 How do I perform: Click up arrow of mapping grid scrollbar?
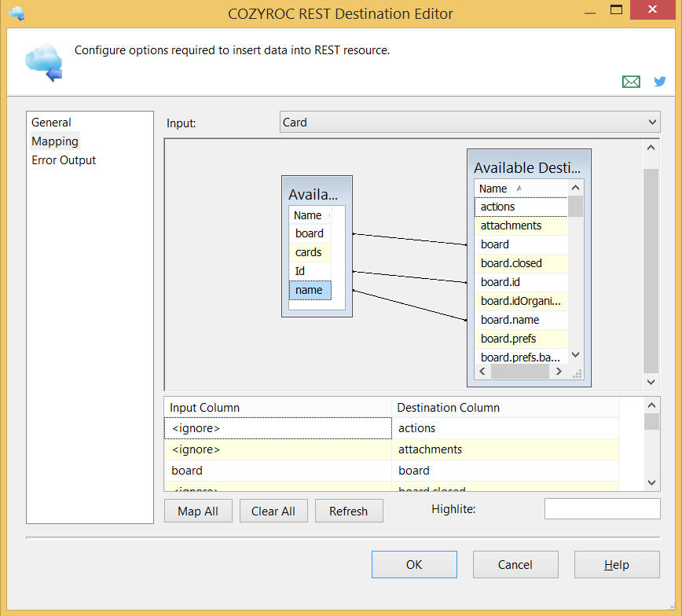point(651,405)
